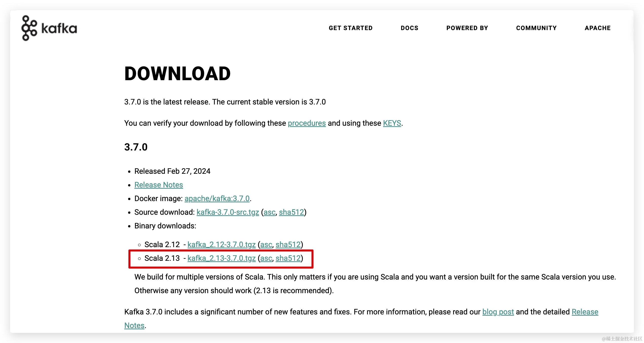
Task: Open the POWERED BY page
Action: click(x=467, y=28)
